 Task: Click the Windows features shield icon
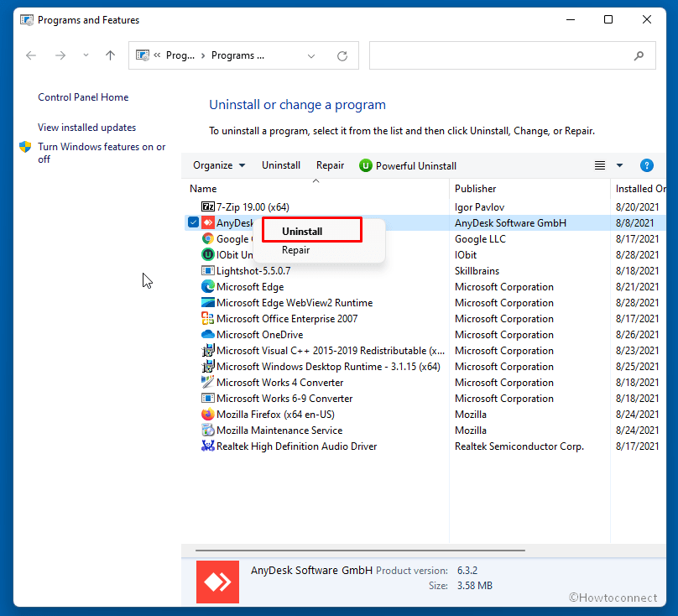(x=25, y=147)
